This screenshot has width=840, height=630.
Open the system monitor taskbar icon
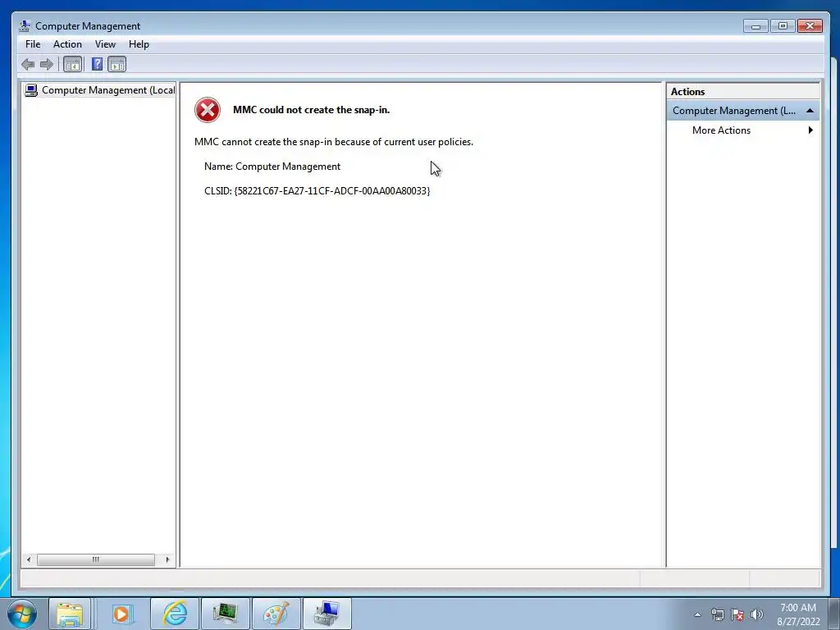[x=226, y=614]
